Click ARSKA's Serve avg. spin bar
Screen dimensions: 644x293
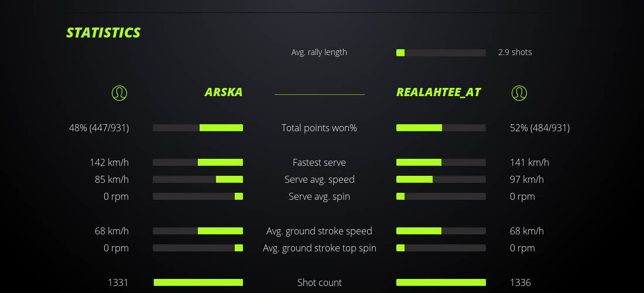pos(198,196)
